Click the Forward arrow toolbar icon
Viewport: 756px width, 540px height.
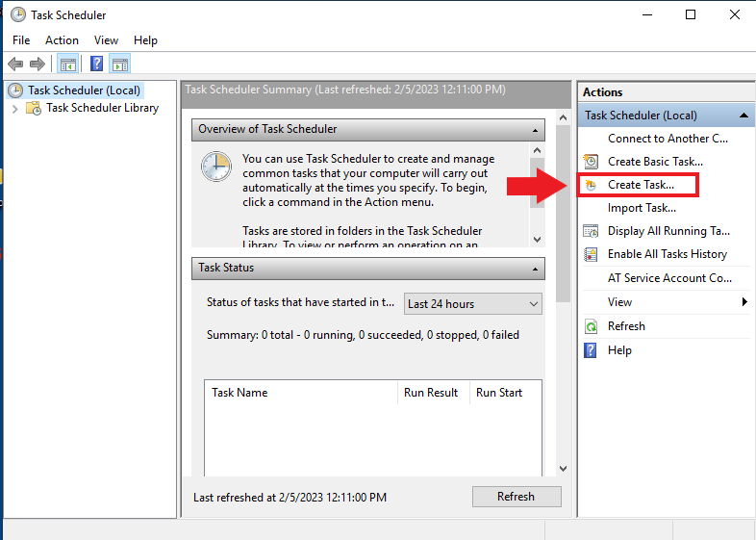click(38, 64)
